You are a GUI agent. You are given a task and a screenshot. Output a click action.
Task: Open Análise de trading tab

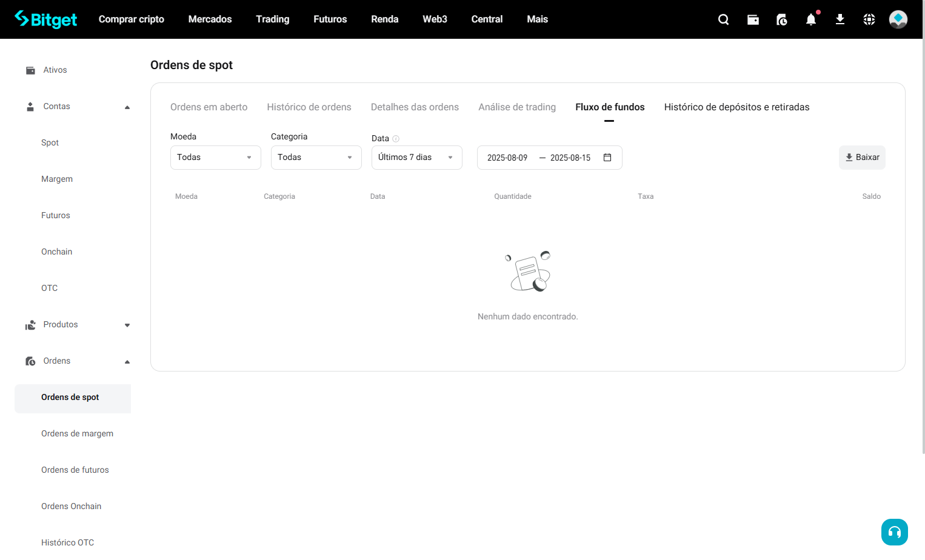point(517,107)
